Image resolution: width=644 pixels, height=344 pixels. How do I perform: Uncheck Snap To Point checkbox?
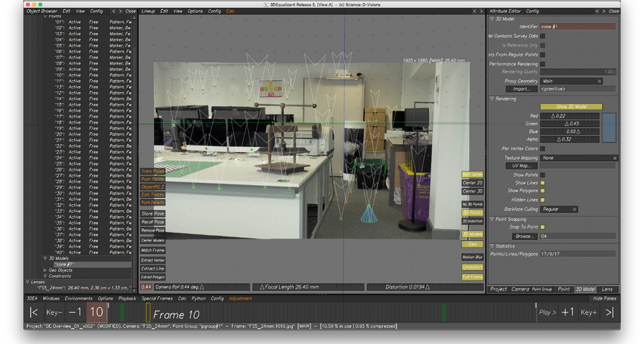pos(543,227)
